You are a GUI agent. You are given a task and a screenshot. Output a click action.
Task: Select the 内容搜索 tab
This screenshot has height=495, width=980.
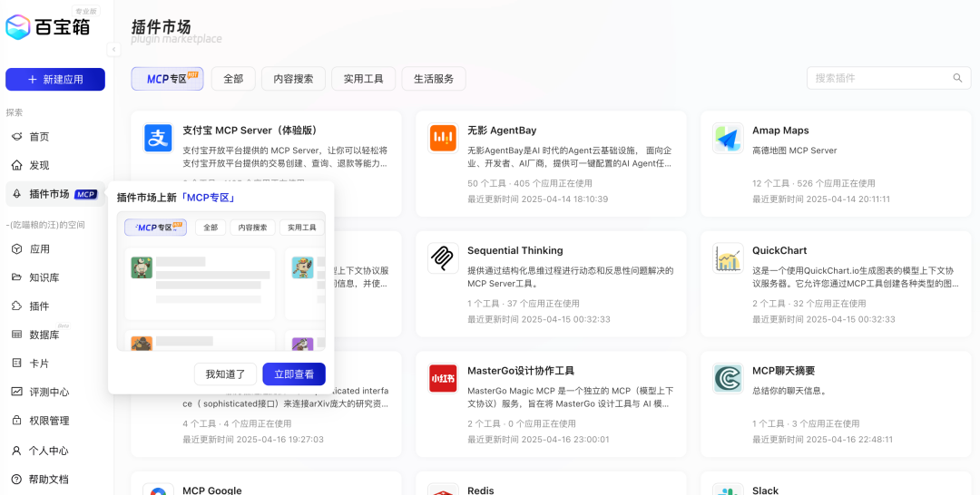(294, 79)
